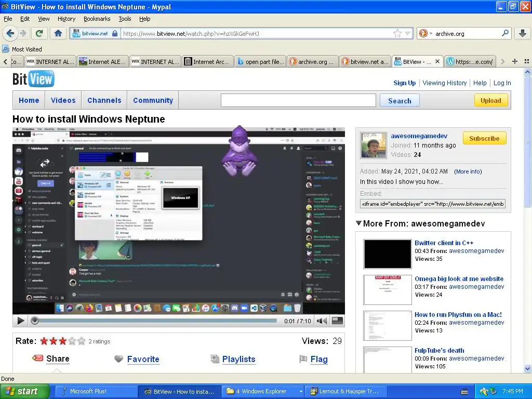This screenshot has width=532, height=399.
Task: Open the Viewing History link
Action: click(445, 83)
